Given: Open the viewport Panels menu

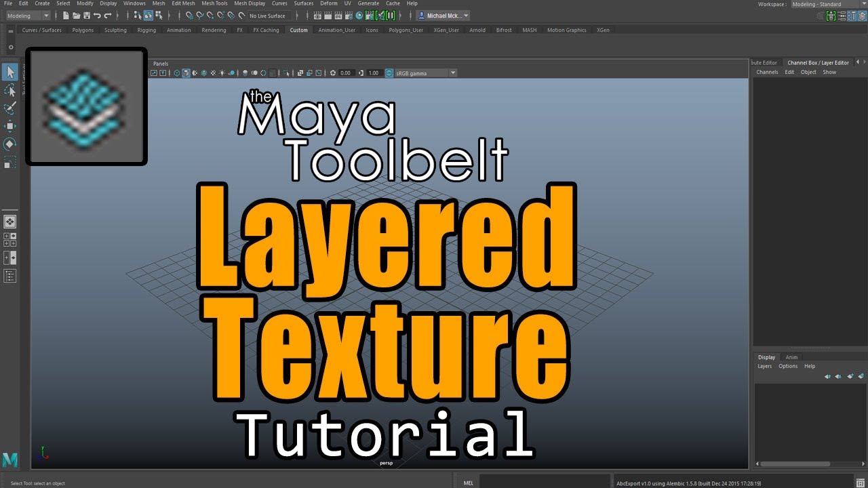Looking at the screenshot, I should 161,64.
